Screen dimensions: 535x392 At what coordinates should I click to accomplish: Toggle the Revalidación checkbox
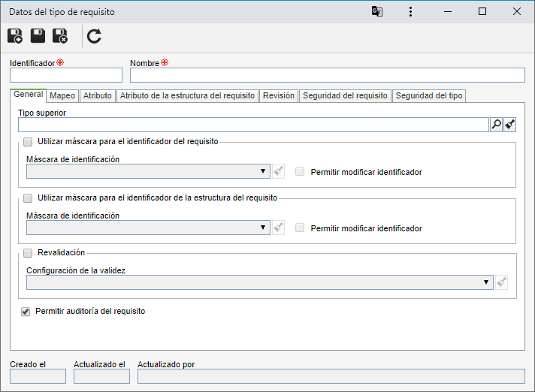pos(28,252)
